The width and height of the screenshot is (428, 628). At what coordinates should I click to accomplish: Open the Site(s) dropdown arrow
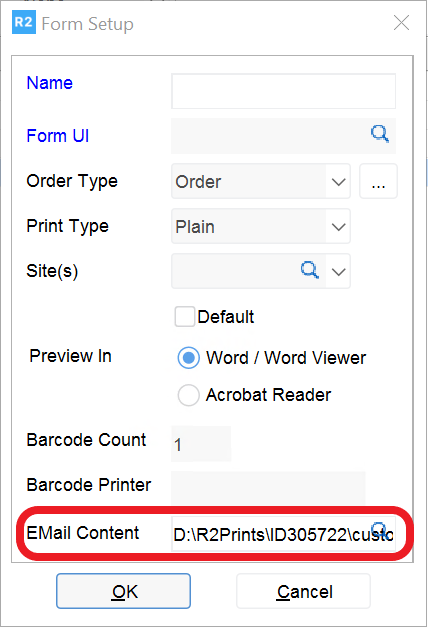338,272
